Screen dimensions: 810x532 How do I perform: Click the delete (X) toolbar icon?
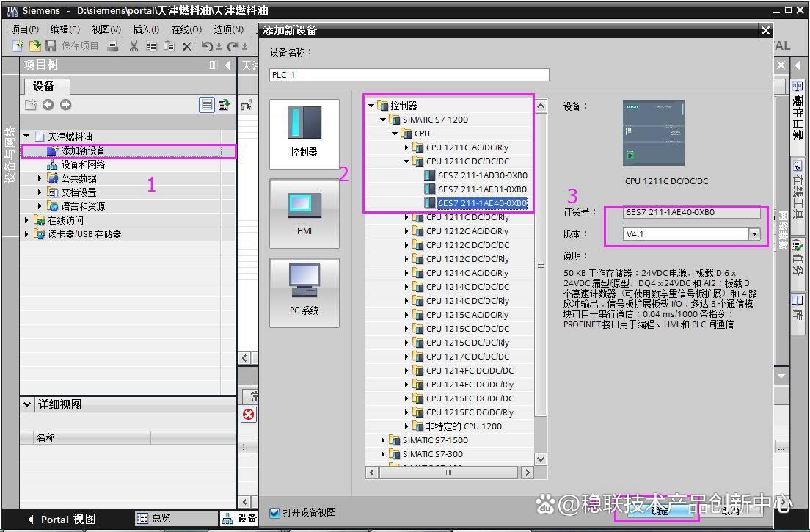click(187, 46)
